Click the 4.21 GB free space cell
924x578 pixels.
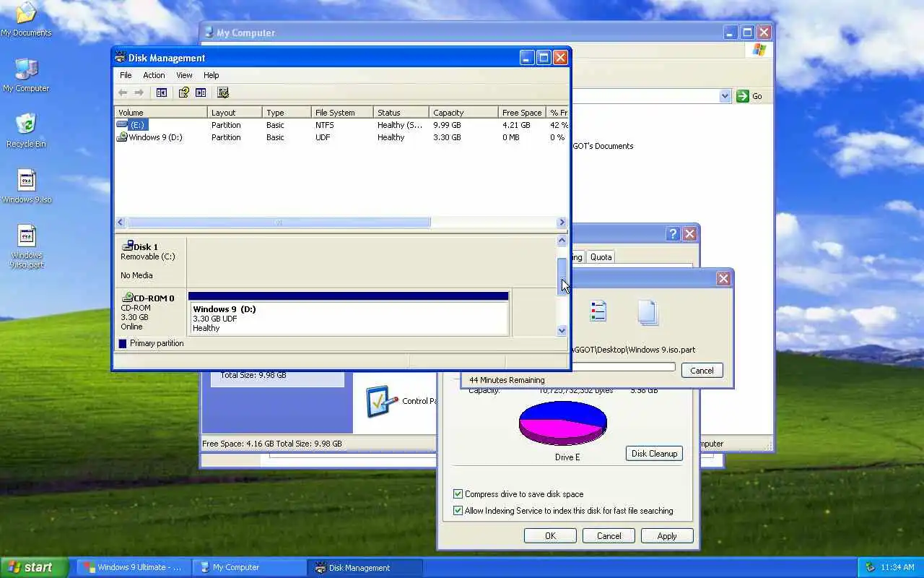click(x=516, y=125)
